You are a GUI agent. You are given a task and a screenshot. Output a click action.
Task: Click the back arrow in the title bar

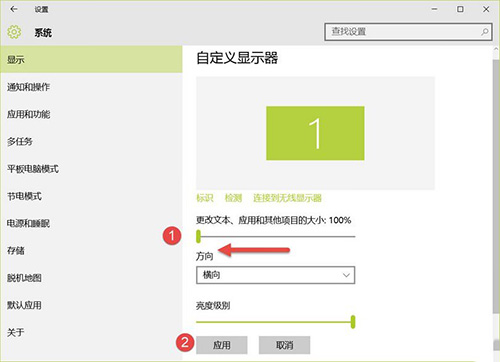pos(14,9)
